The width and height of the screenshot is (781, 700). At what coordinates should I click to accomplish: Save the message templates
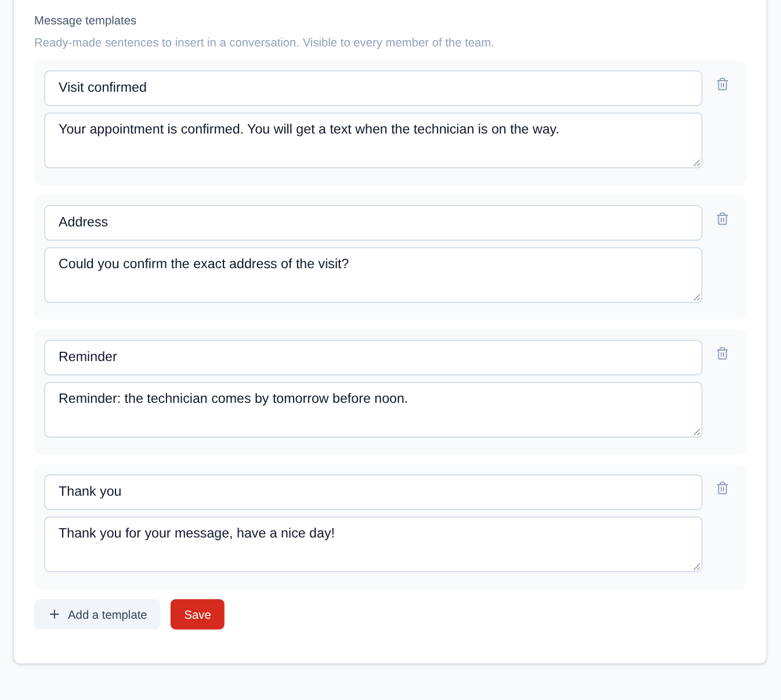coord(197,614)
